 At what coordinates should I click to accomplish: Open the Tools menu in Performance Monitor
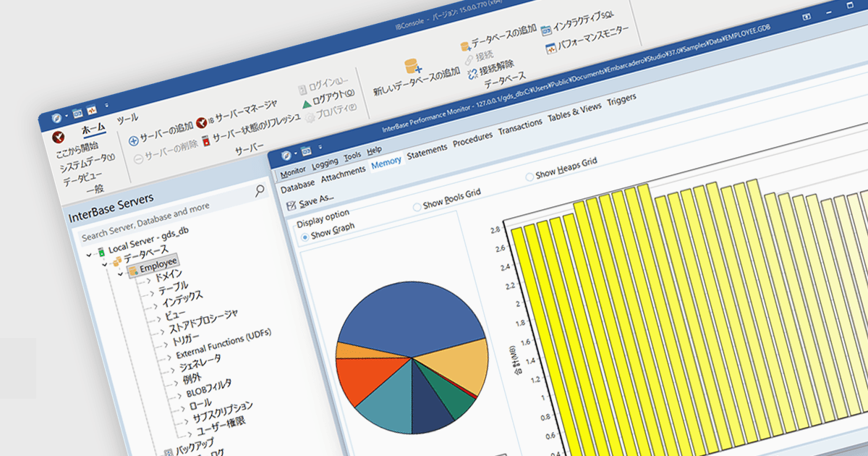(x=352, y=156)
